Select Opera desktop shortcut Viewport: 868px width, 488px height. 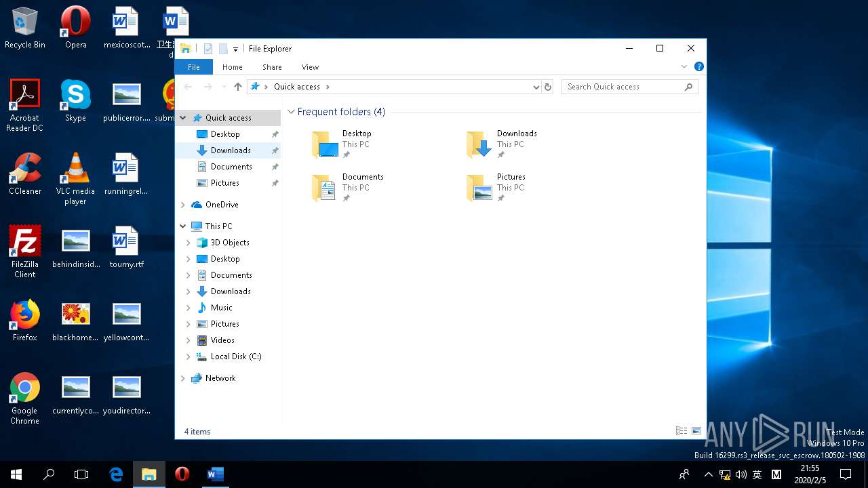[x=76, y=28]
